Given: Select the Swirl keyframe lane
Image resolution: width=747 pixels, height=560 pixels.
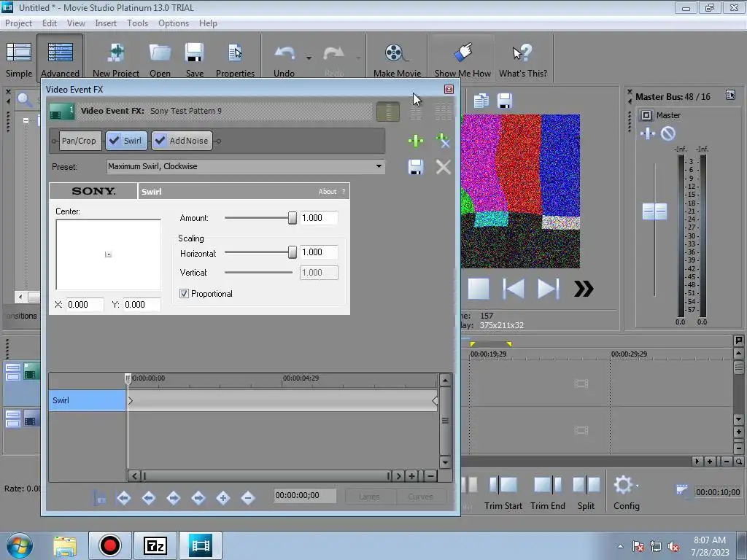Looking at the screenshot, I should tap(88, 400).
